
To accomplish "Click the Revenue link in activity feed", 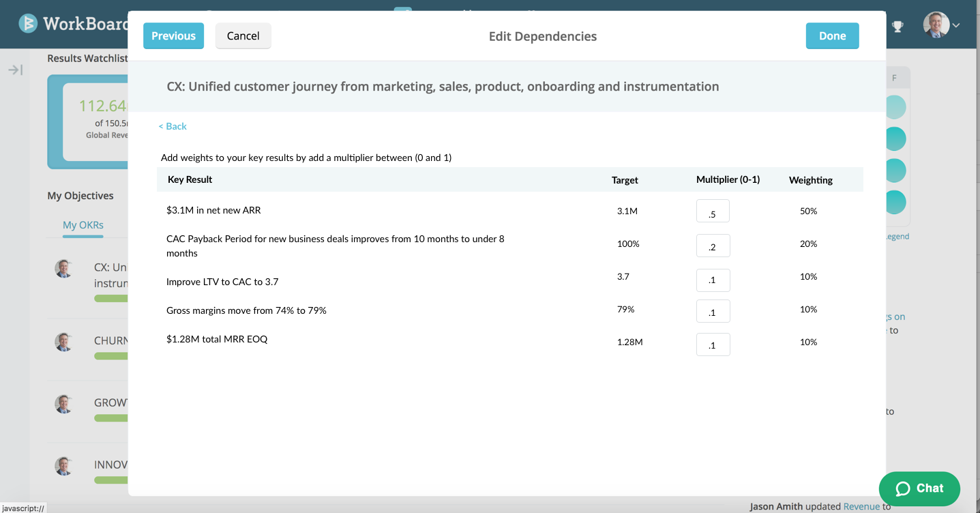I will [861, 506].
